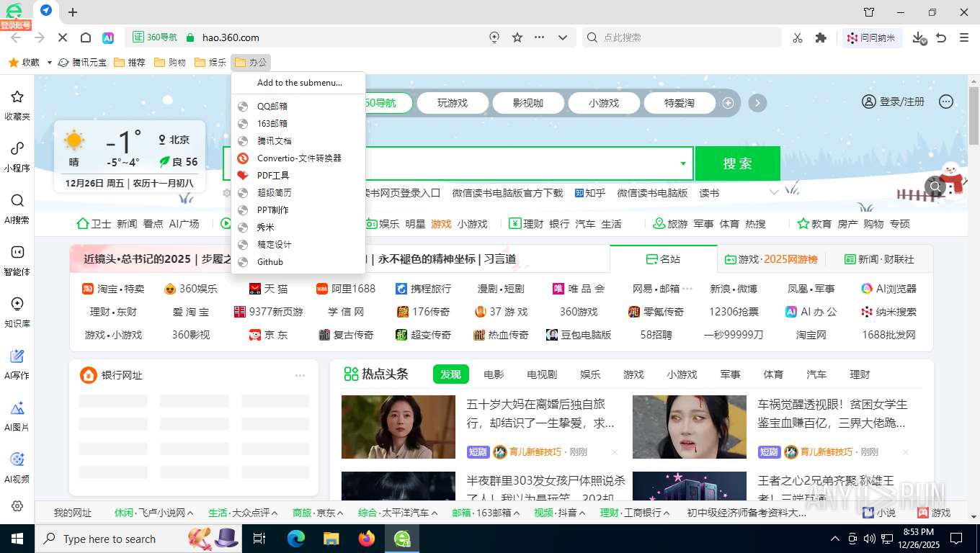Open the 收藏夹 sidebar icon
Viewport: 980px width, 553px height.
[17, 105]
